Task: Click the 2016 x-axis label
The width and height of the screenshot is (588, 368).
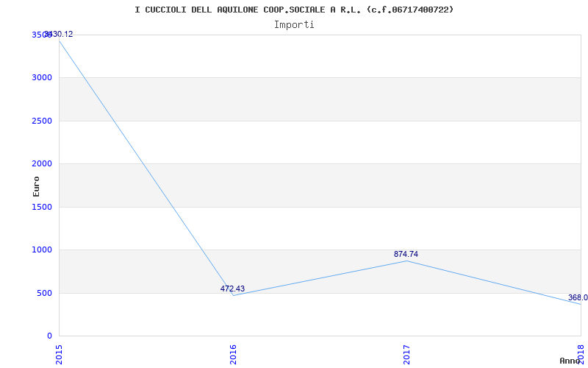Action: tap(233, 355)
